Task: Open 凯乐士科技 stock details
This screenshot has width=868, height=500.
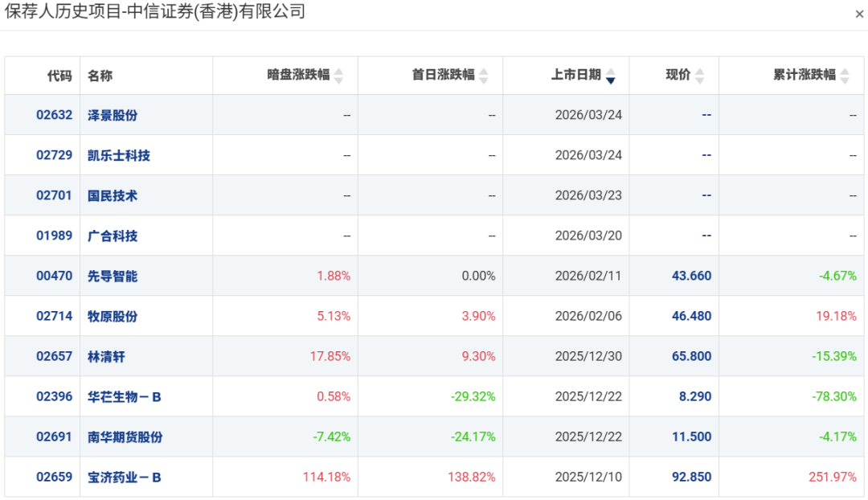Action: [119, 155]
